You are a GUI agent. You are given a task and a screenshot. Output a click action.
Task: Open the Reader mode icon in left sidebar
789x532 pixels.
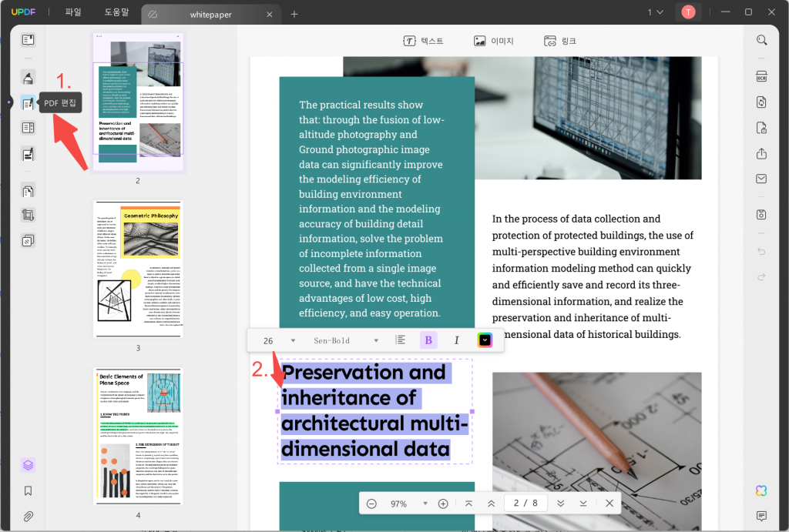(x=28, y=40)
